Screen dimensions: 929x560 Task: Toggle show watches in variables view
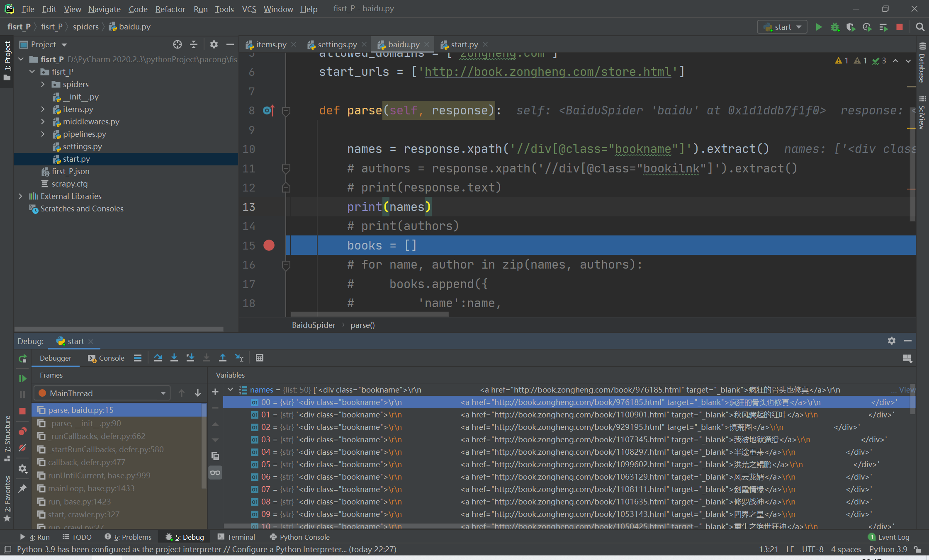[x=215, y=473]
